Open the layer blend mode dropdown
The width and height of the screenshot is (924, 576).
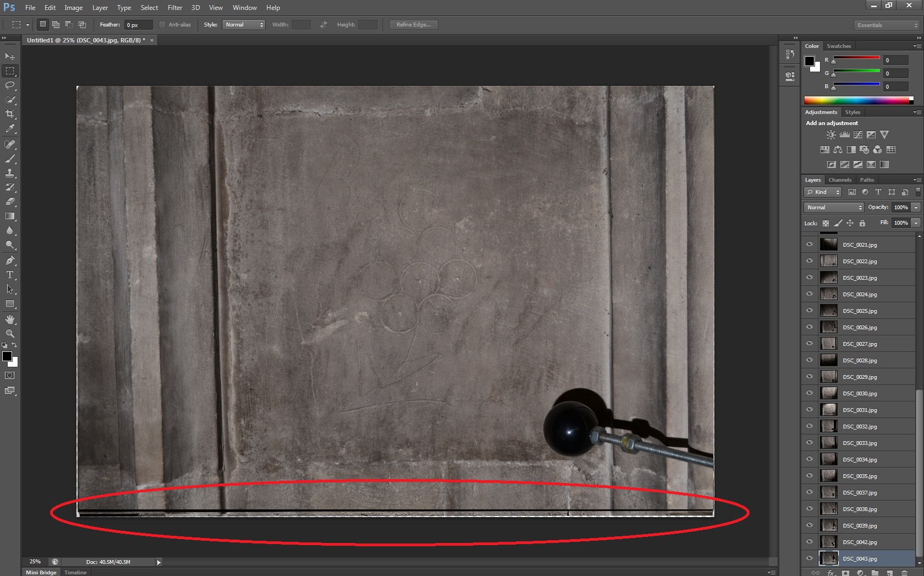tap(834, 208)
